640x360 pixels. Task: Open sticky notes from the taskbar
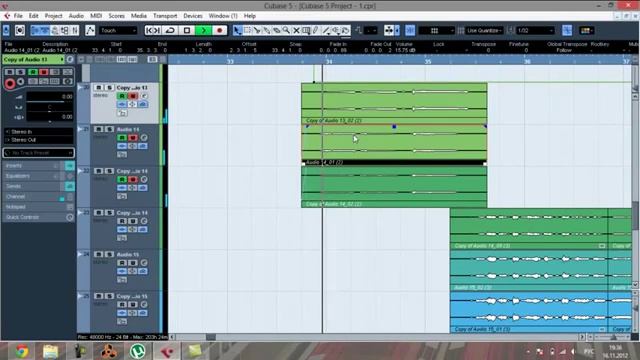pos(195,351)
